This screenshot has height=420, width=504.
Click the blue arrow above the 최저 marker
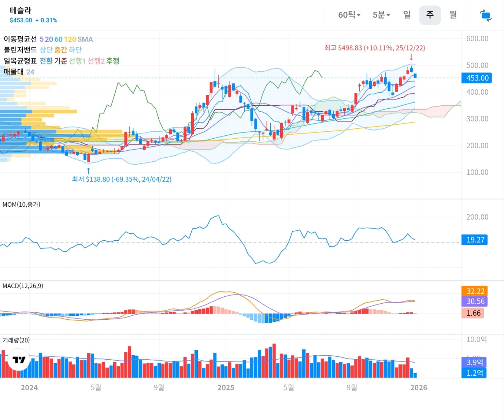[x=88, y=170]
